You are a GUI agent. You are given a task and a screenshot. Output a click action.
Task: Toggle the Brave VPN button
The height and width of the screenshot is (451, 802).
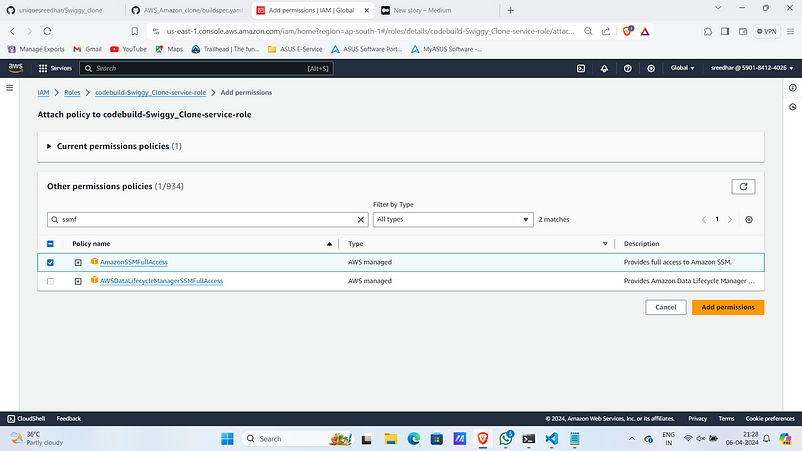[x=767, y=31]
